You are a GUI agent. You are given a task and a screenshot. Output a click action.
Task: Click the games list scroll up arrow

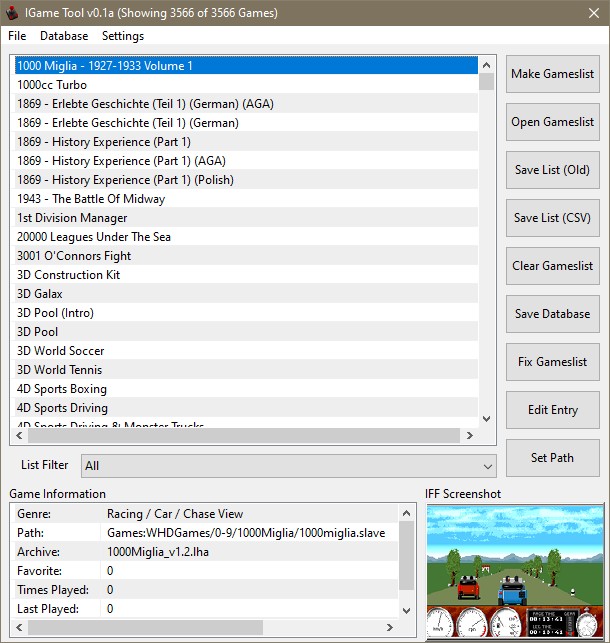click(x=487, y=65)
